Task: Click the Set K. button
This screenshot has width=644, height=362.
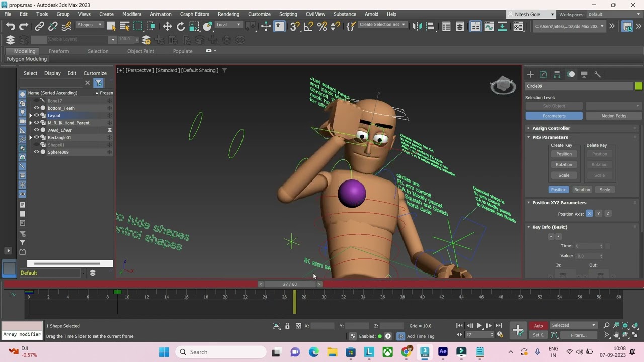Action: coord(538,335)
